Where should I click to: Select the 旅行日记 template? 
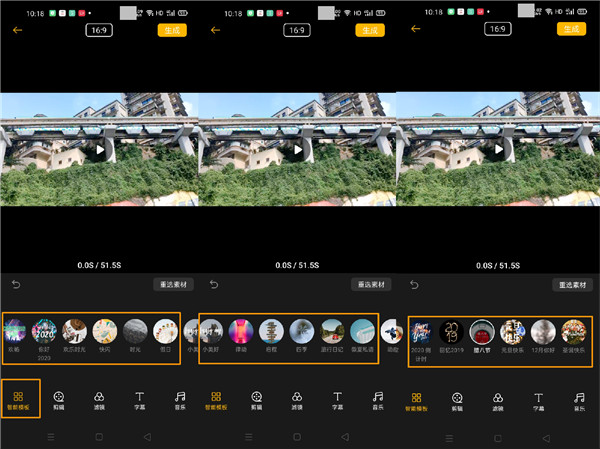coord(332,331)
